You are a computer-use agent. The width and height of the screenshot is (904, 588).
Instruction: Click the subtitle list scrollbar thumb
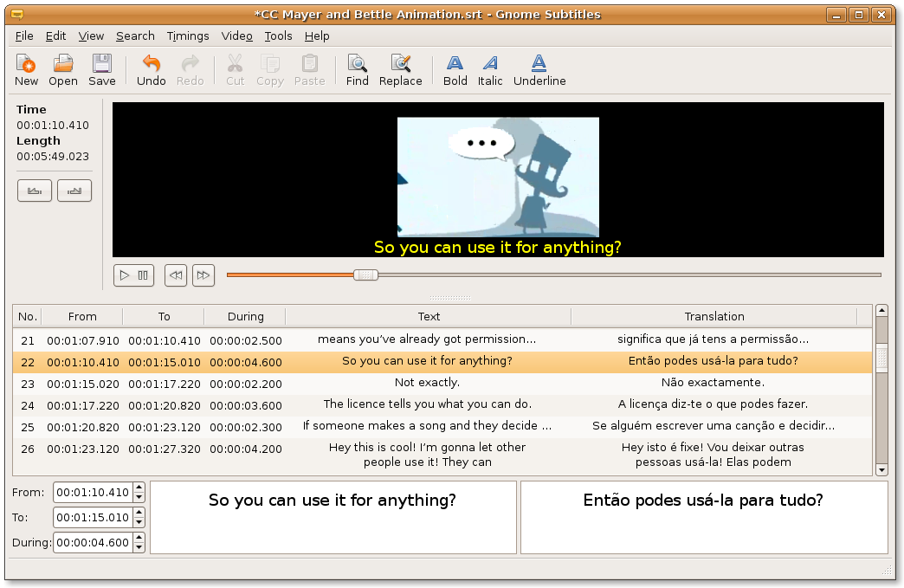click(881, 358)
